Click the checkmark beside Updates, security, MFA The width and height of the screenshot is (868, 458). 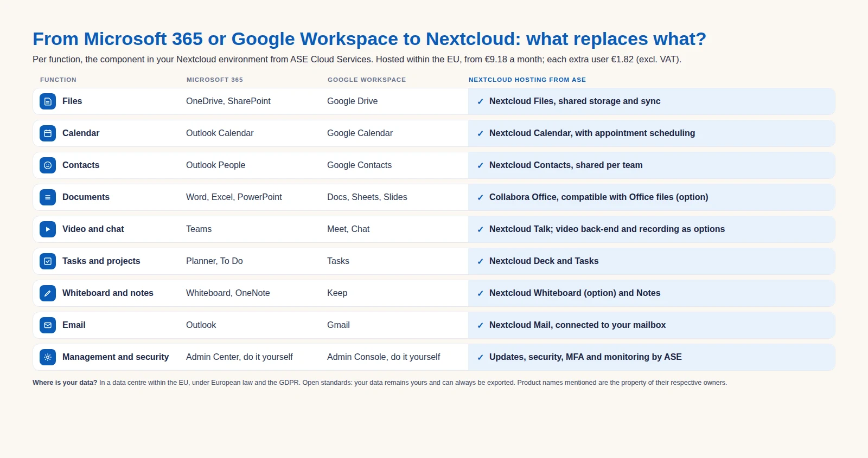(480, 357)
